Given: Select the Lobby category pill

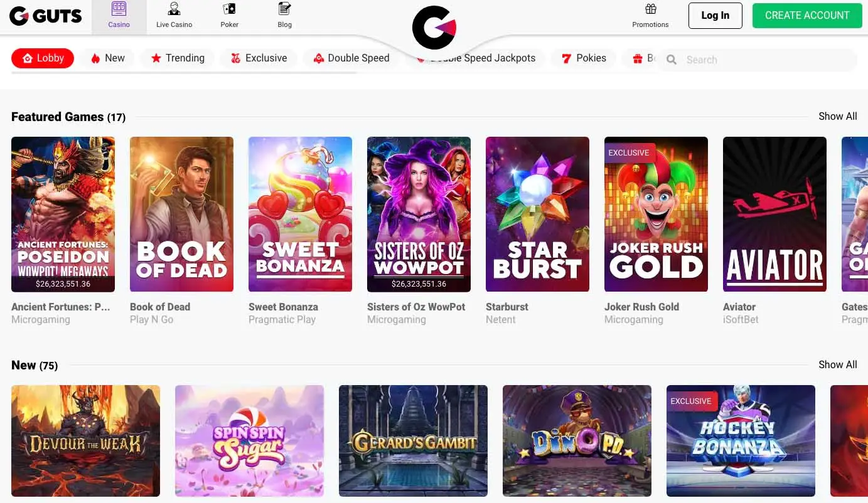Looking at the screenshot, I should click(x=43, y=58).
